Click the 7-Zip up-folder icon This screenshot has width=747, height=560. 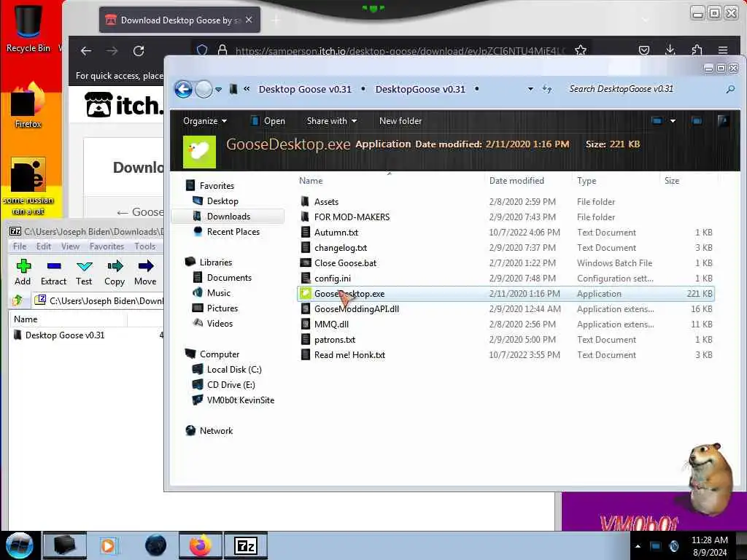(x=18, y=300)
